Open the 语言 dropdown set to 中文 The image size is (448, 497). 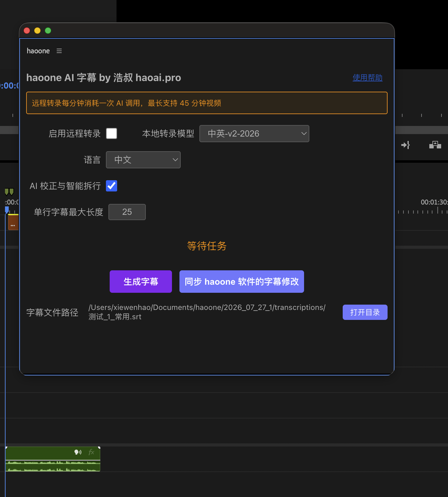point(143,160)
